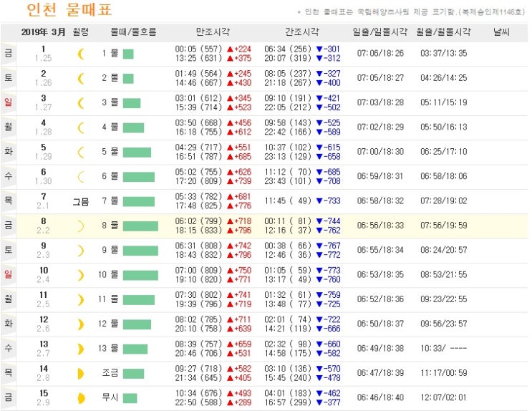Click the moon phase icon for March 2
The height and width of the screenshot is (411, 532).
click(x=81, y=78)
